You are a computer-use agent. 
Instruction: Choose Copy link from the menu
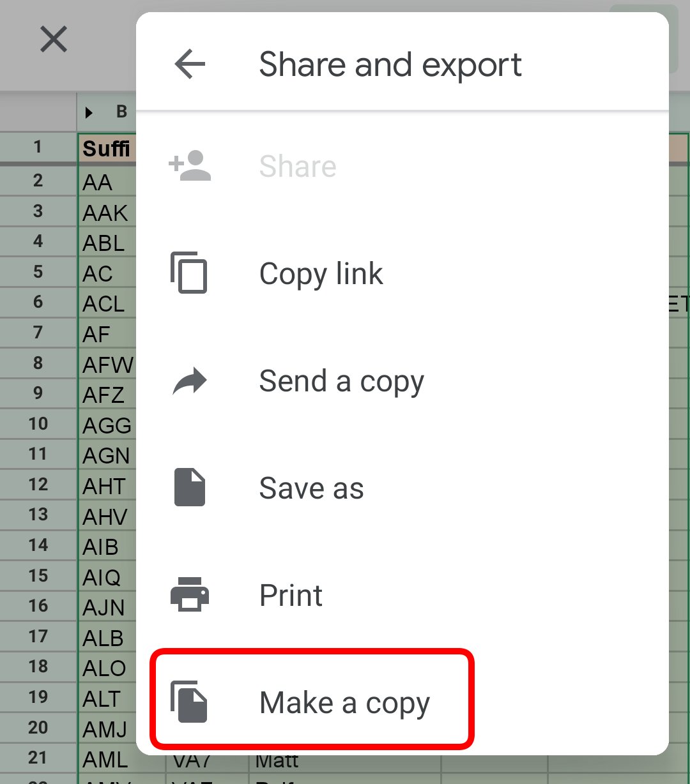coord(402,273)
